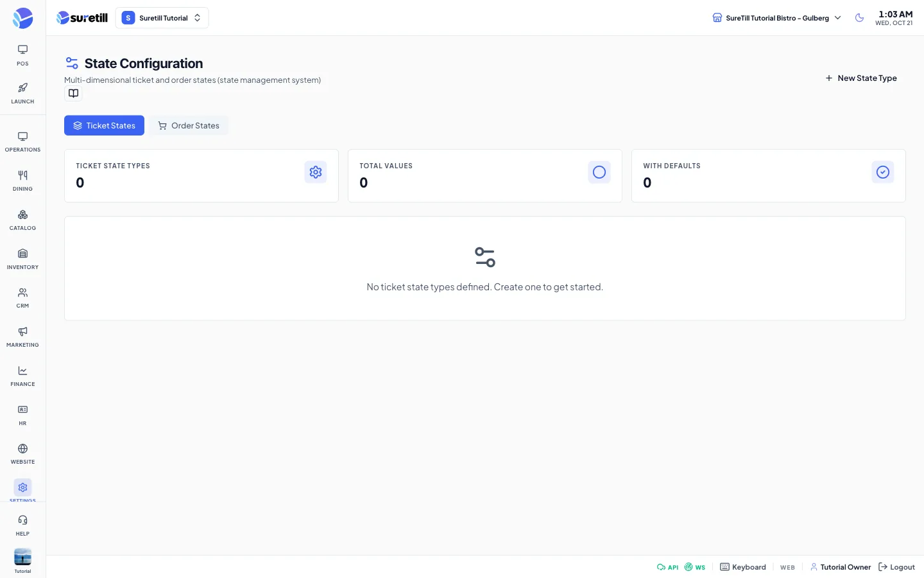This screenshot has height=578, width=924.
Task: Click the WS connection status indicator
Action: click(695, 567)
